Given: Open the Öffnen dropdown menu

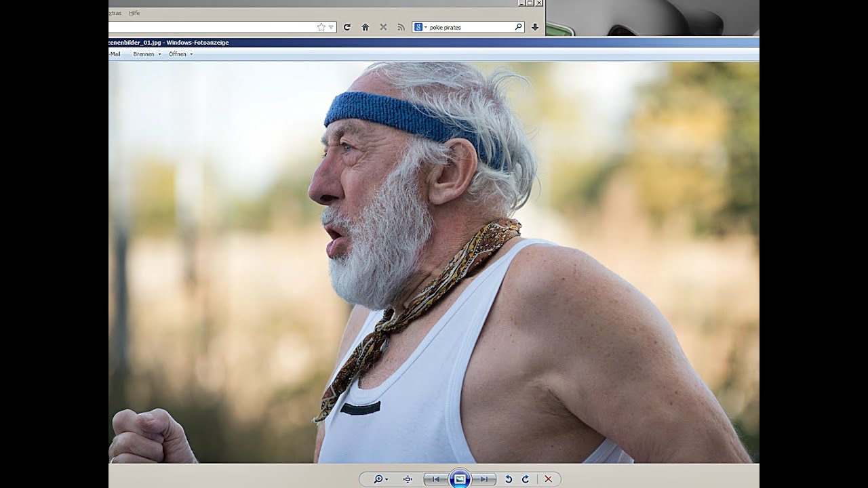Looking at the screenshot, I should click(180, 54).
